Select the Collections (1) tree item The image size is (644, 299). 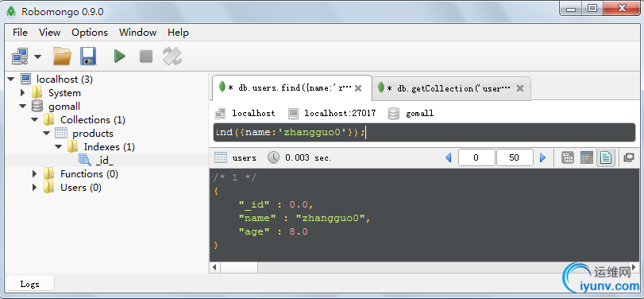click(93, 120)
